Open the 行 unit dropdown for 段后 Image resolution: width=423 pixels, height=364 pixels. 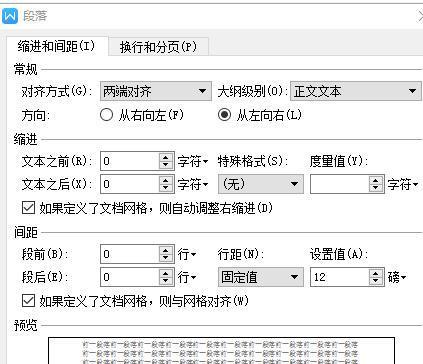tap(187, 277)
